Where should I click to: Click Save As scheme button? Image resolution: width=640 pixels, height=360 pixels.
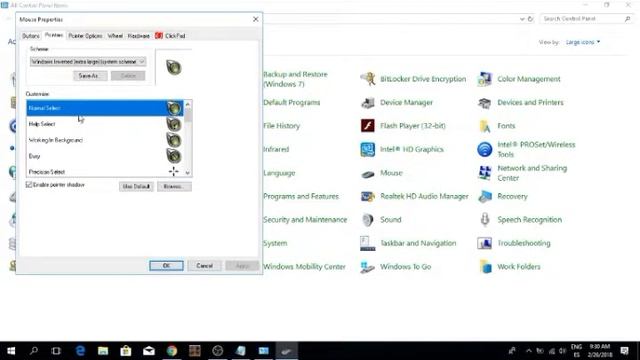coord(90,76)
